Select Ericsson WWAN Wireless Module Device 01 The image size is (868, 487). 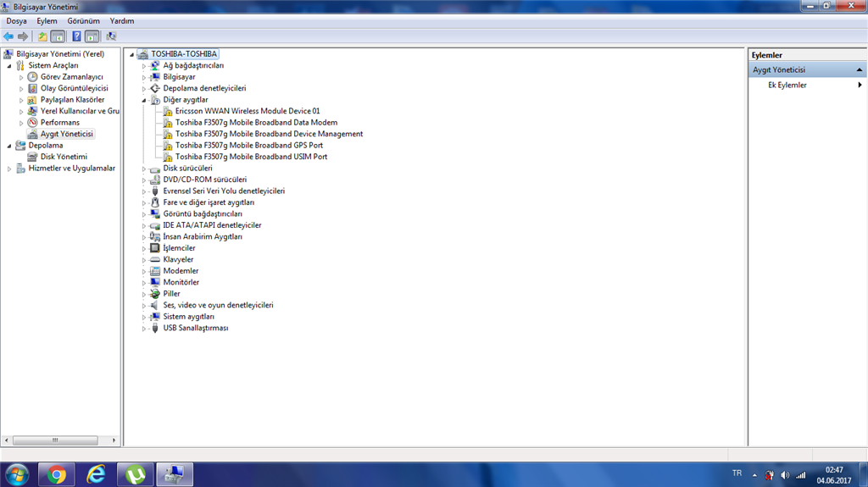click(x=248, y=111)
